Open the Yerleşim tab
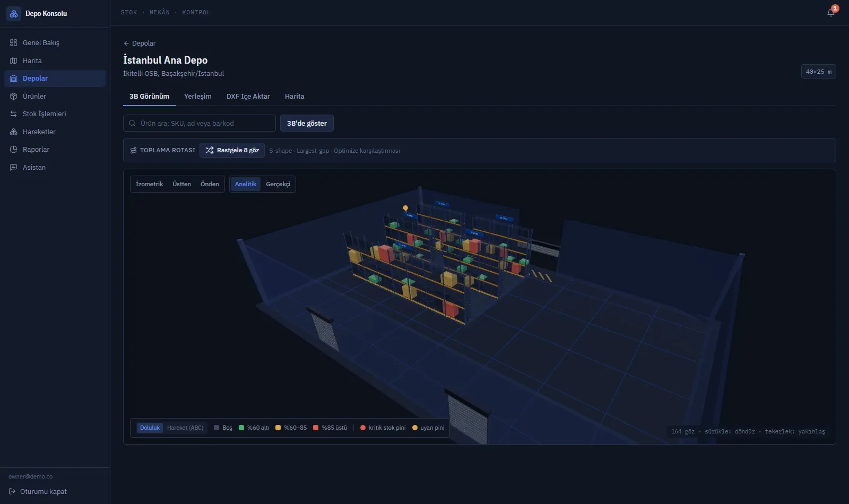The width and height of the screenshot is (849, 504). pyautogui.click(x=197, y=97)
